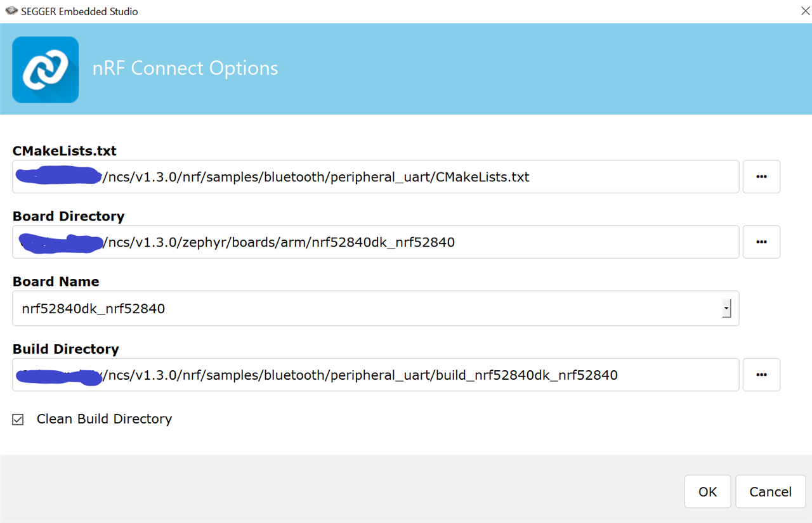Click the Build Directory heading label
The height and width of the screenshot is (523, 812).
[66, 349]
